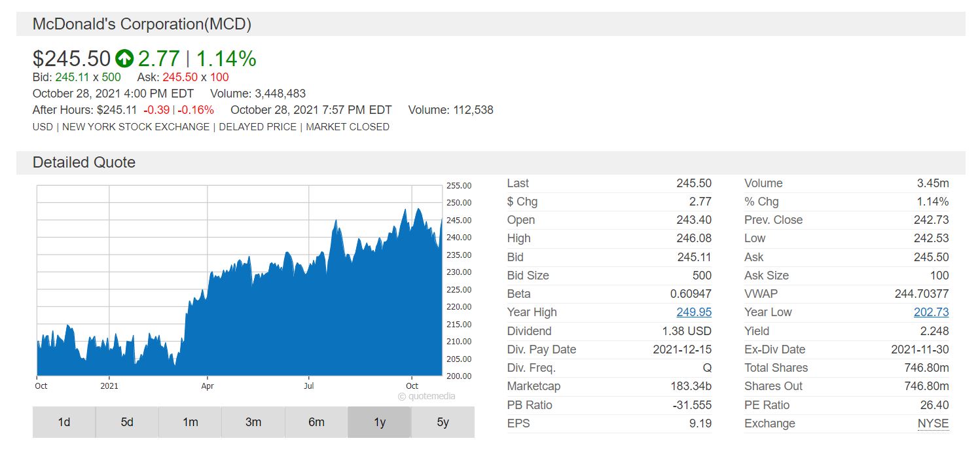Switch chart to 1d range
980x449 pixels.
(x=64, y=422)
